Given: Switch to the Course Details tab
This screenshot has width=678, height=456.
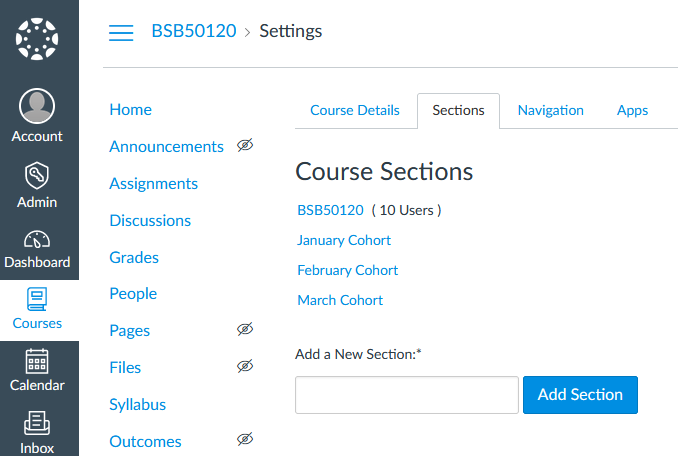Looking at the screenshot, I should 355,111.
